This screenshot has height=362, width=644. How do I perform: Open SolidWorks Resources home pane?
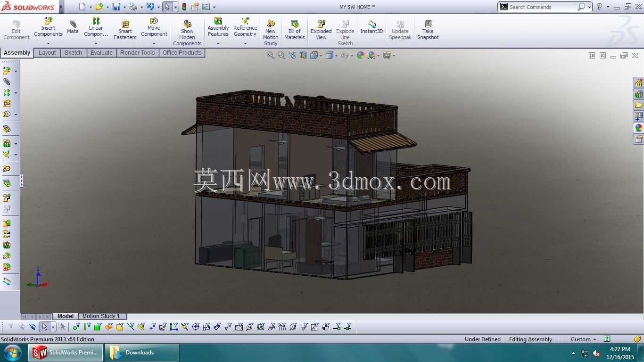coord(638,82)
